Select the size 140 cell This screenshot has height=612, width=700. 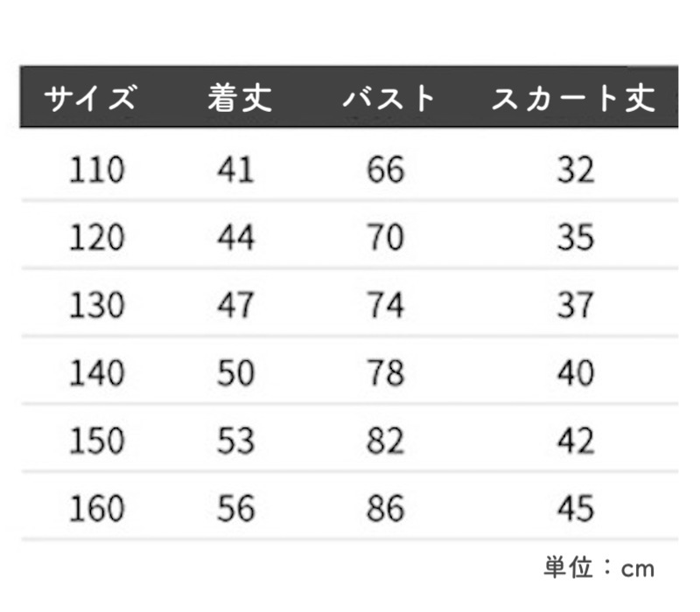97,373
